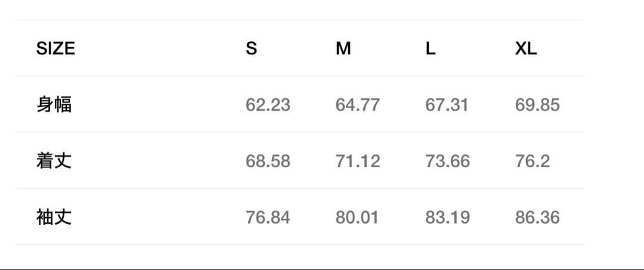Click the 袖丈 row label
The width and height of the screenshot is (644, 270).
54,217
